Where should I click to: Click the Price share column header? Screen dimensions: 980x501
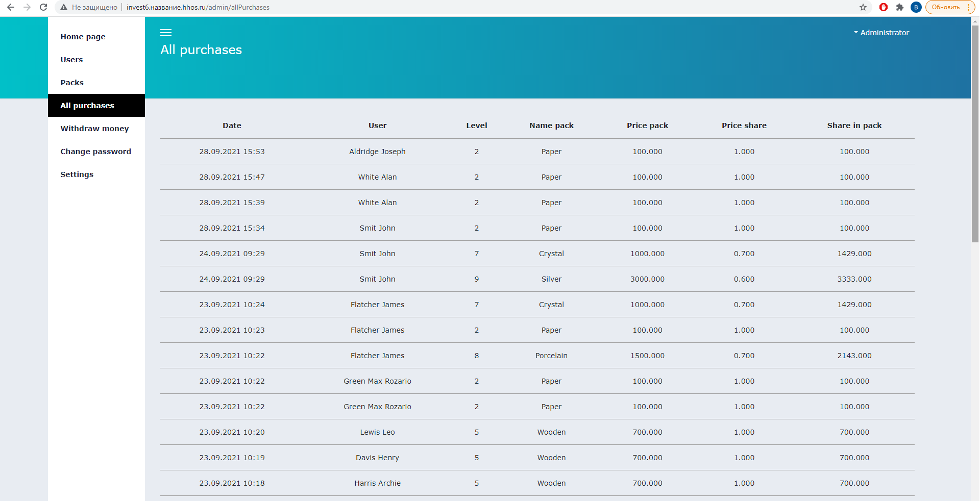coord(744,126)
